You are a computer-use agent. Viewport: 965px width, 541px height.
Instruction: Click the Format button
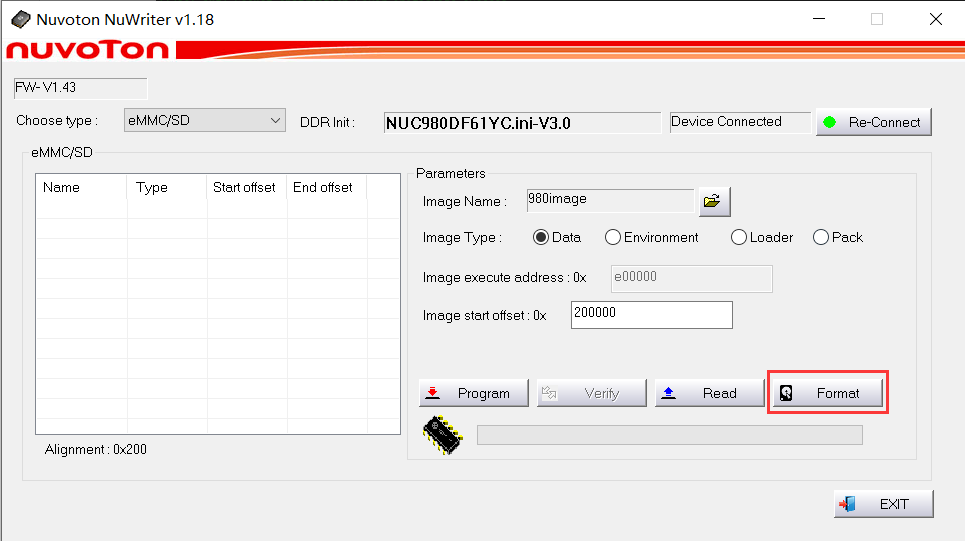827,393
